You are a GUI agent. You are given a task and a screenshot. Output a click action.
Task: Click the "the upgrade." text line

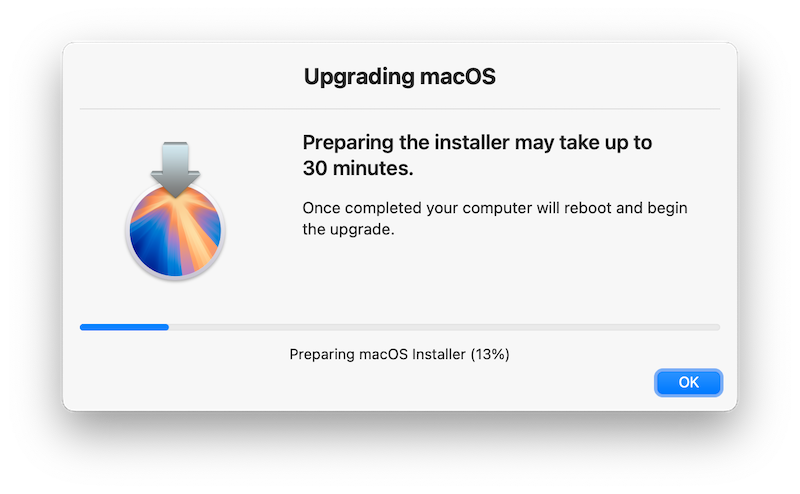348,230
